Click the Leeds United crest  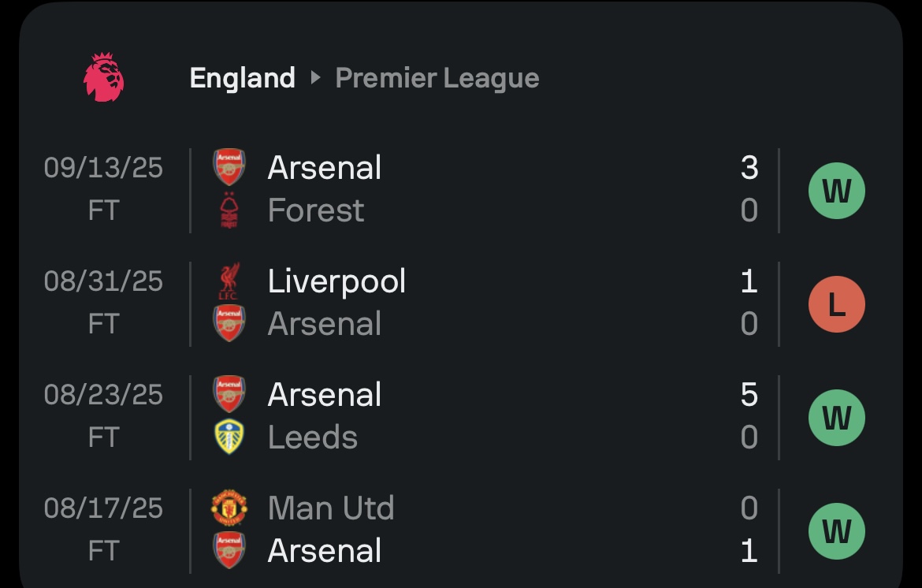[x=229, y=437]
